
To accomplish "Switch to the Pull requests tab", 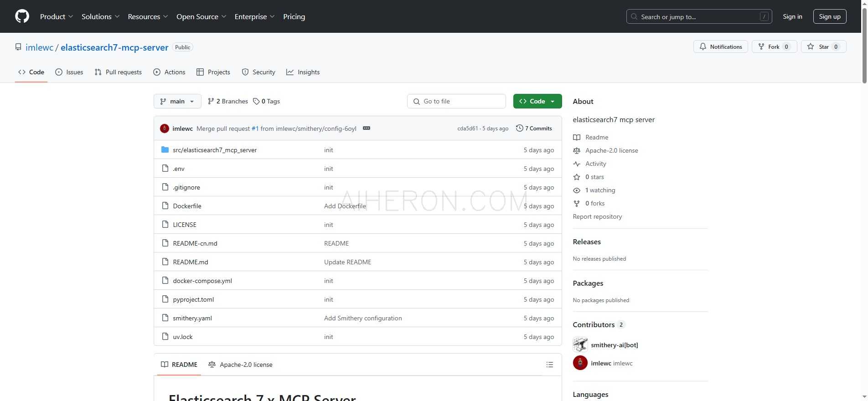I will 118,72.
